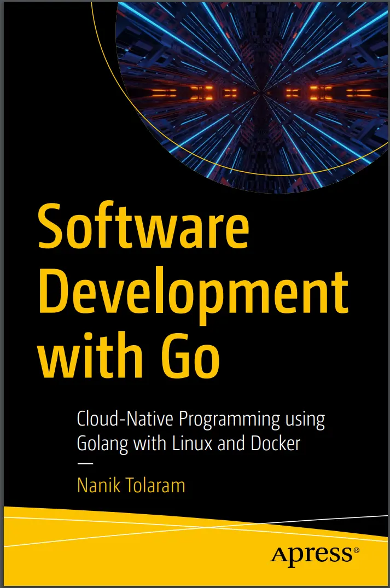Click the word "with" in the title

coord(86,357)
